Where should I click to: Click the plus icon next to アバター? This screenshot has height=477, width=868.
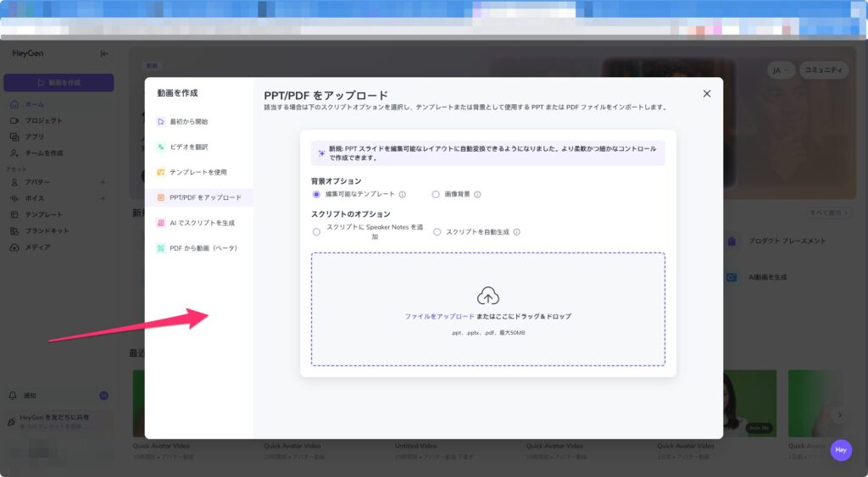pos(103,182)
